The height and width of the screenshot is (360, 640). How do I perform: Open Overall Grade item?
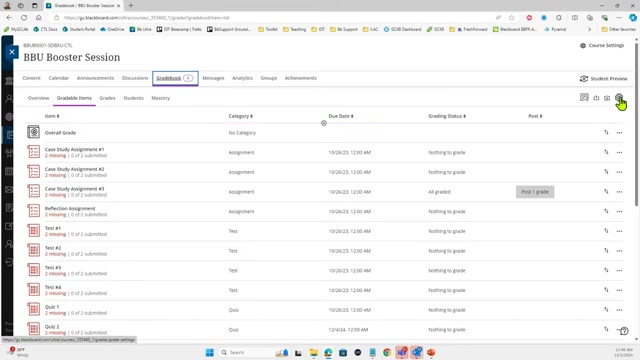[x=60, y=133]
